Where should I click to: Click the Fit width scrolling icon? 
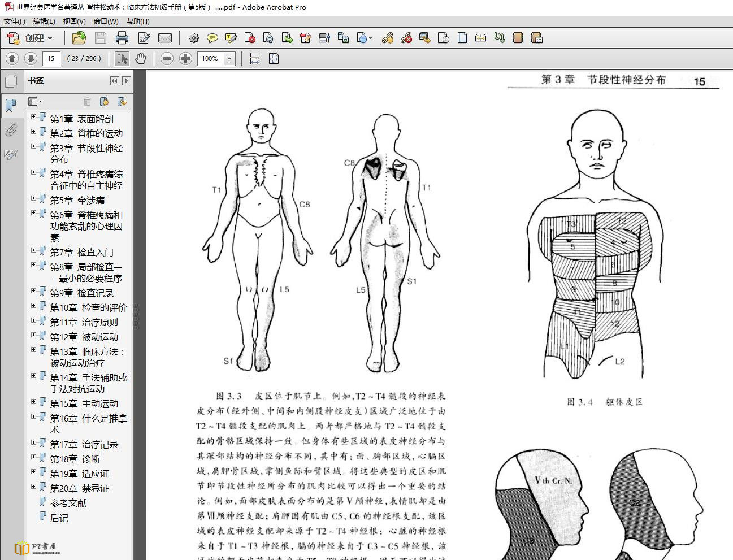[255, 59]
